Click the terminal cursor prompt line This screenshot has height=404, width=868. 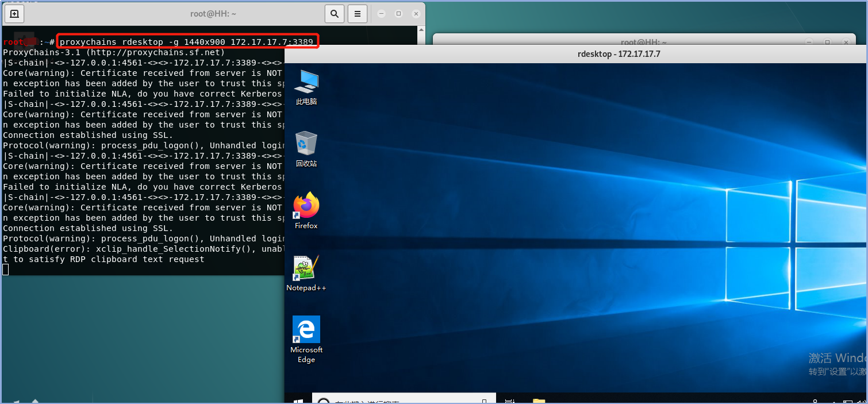(6, 270)
